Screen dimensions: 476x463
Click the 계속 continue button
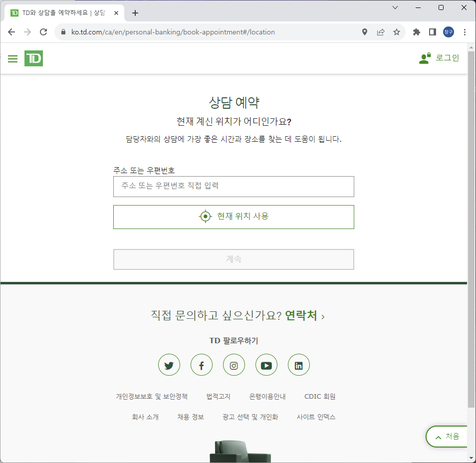(234, 259)
